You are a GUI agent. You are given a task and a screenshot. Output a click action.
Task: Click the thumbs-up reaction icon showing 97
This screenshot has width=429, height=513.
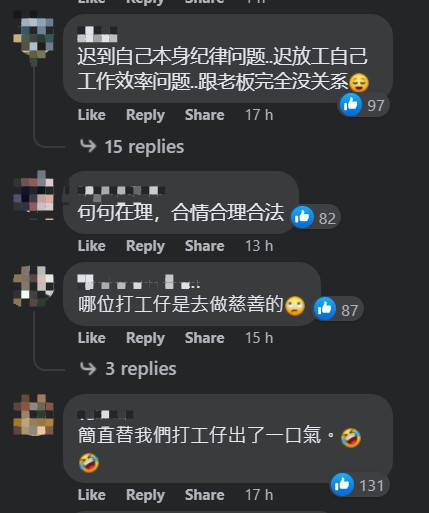click(351, 105)
